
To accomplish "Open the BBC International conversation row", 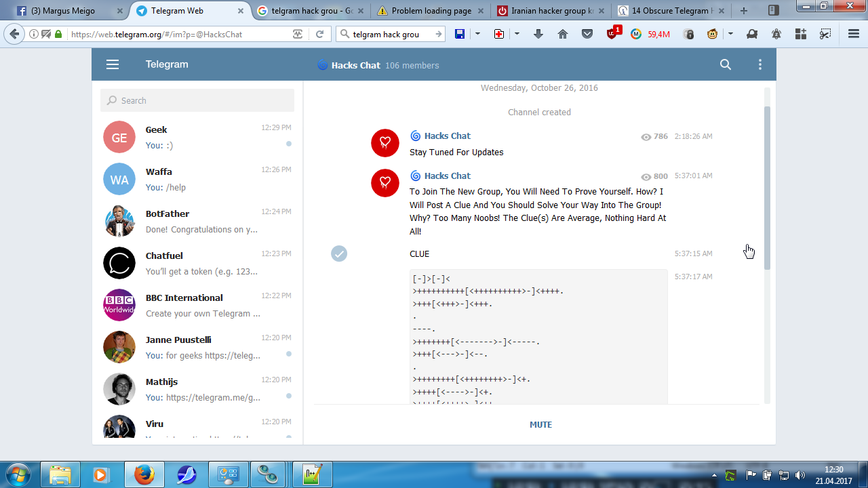I will [x=197, y=305].
